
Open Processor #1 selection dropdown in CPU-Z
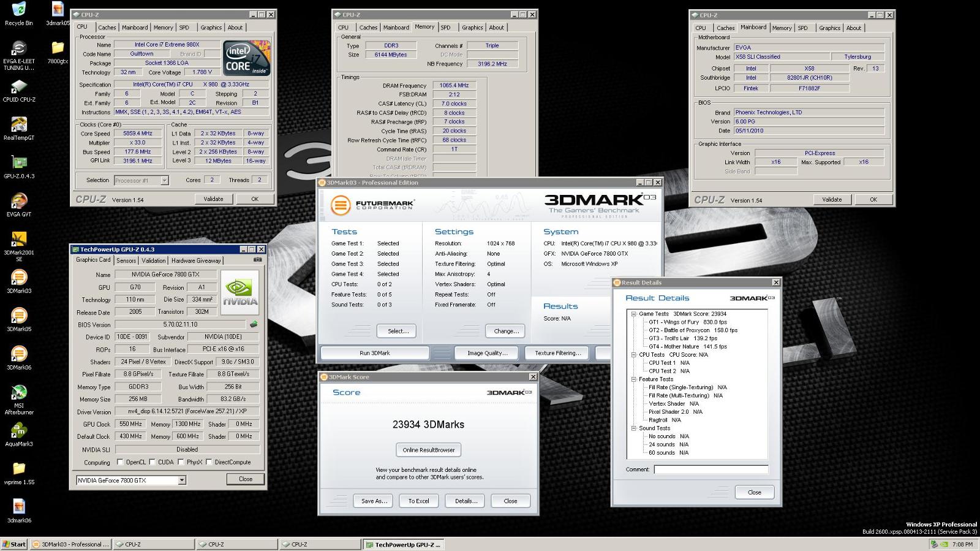click(164, 180)
